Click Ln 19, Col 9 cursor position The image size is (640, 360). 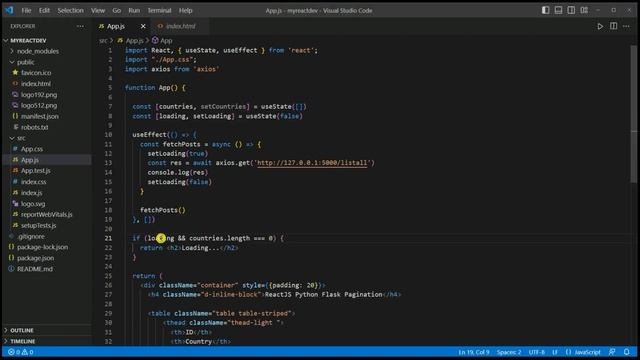473,352
